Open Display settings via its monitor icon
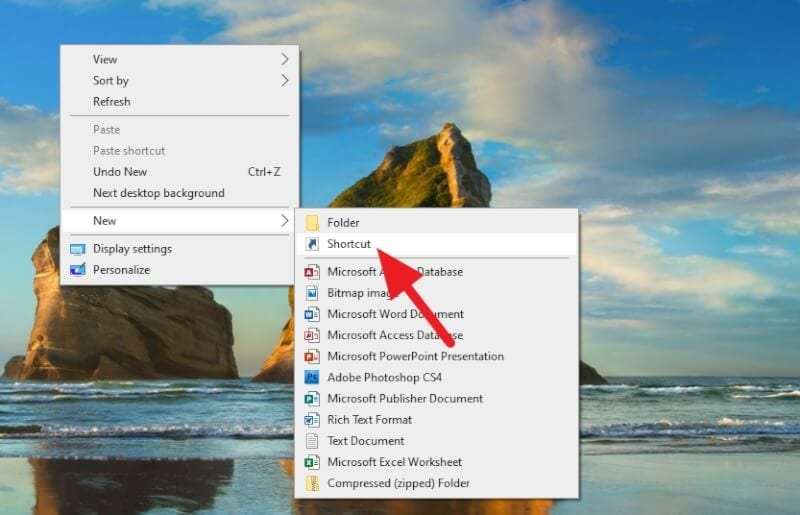Screen dimensions: 800x515 [x=78, y=249]
